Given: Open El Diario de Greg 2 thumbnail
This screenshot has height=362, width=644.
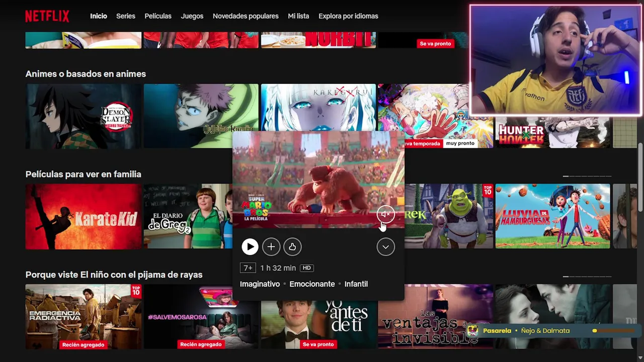Looking at the screenshot, I should pos(188,216).
